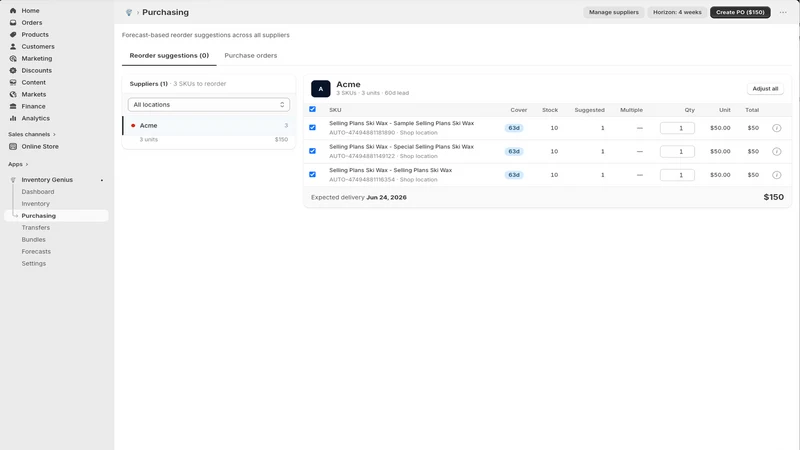Click the Products tag icon
This screenshot has height=450, width=800.
[13, 34]
